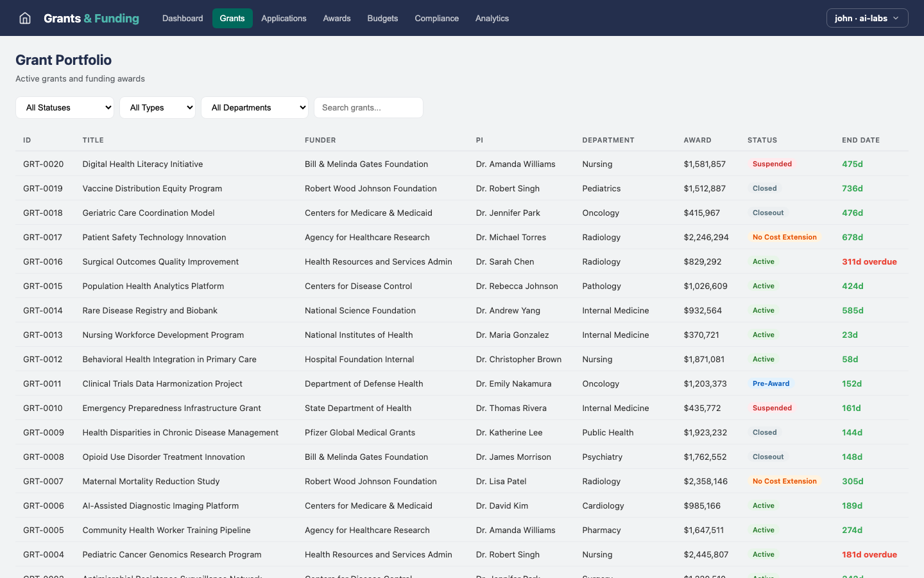Open the All Types filter dropdown
This screenshot has height=578, width=924.
tap(157, 107)
